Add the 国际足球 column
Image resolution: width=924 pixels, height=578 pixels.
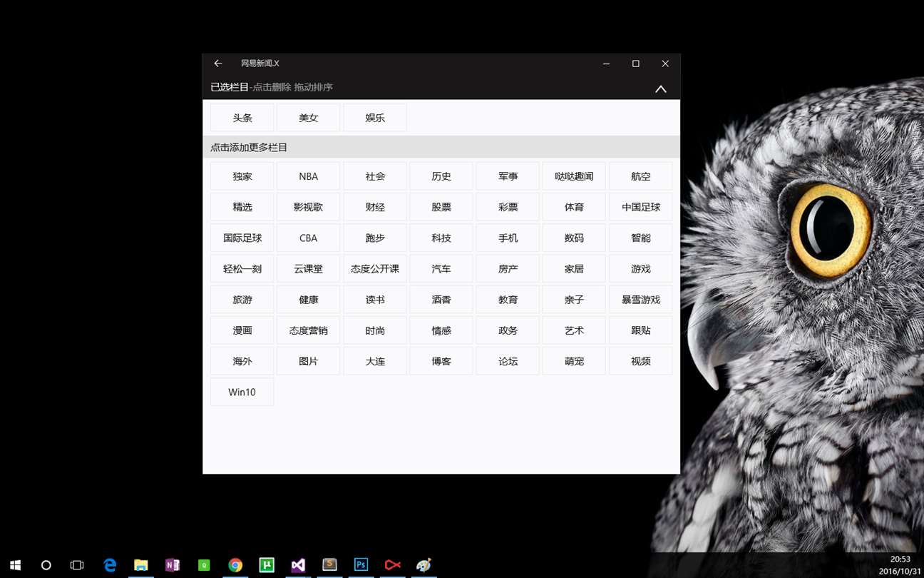(x=242, y=238)
